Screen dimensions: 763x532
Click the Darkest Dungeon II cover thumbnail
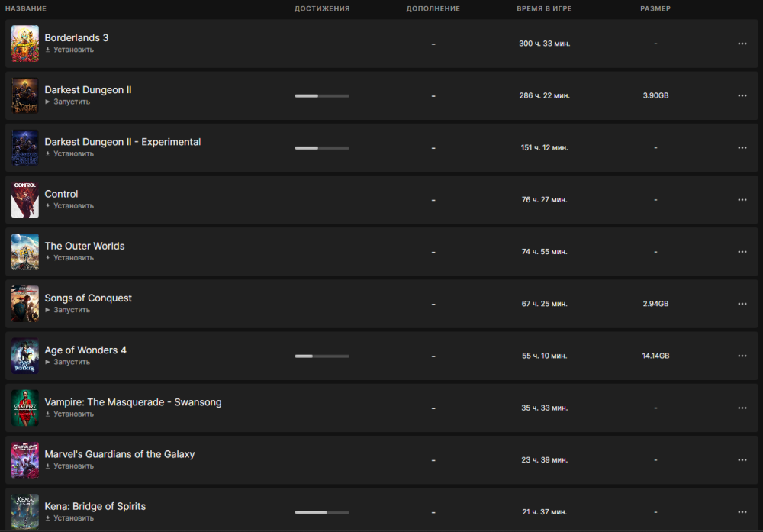[25, 95]
